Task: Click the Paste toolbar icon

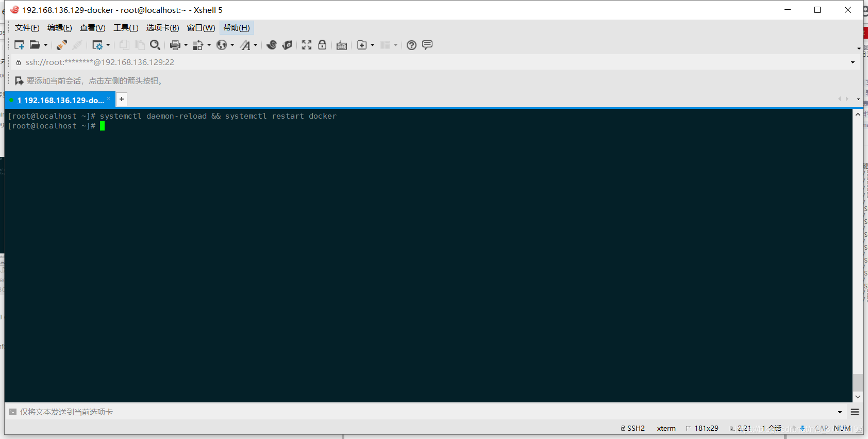Action: pos(140,45)
